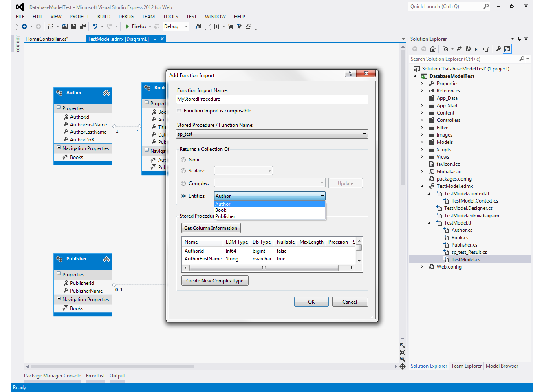Click the Save All toolbar icon
Screen dimensions: 533x392
tap(83, 26)
